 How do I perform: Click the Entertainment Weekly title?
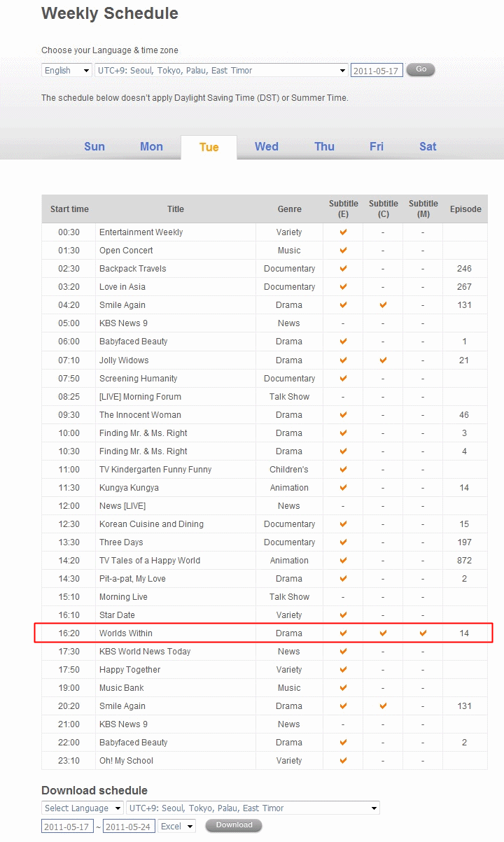(x=141, y=232)
